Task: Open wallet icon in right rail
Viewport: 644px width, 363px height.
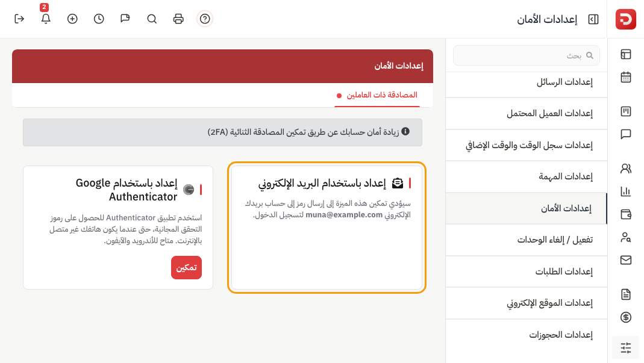Action: (625, 214)
